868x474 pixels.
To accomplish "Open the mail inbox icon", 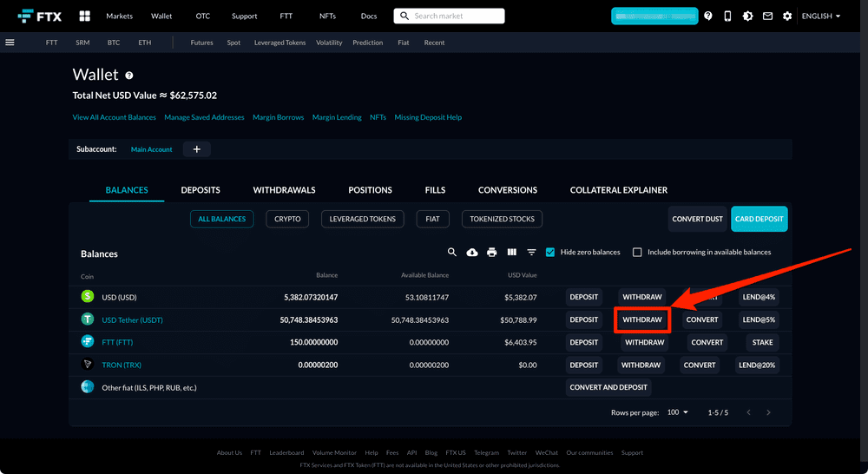I will click(x=767, y=16).
